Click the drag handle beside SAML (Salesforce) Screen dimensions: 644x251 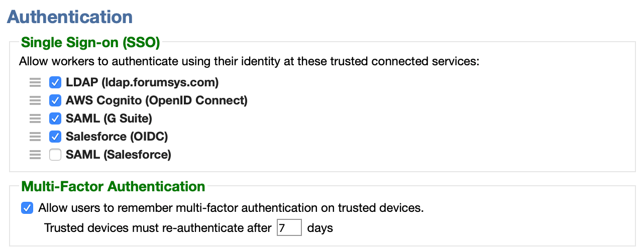pos(35,155)
